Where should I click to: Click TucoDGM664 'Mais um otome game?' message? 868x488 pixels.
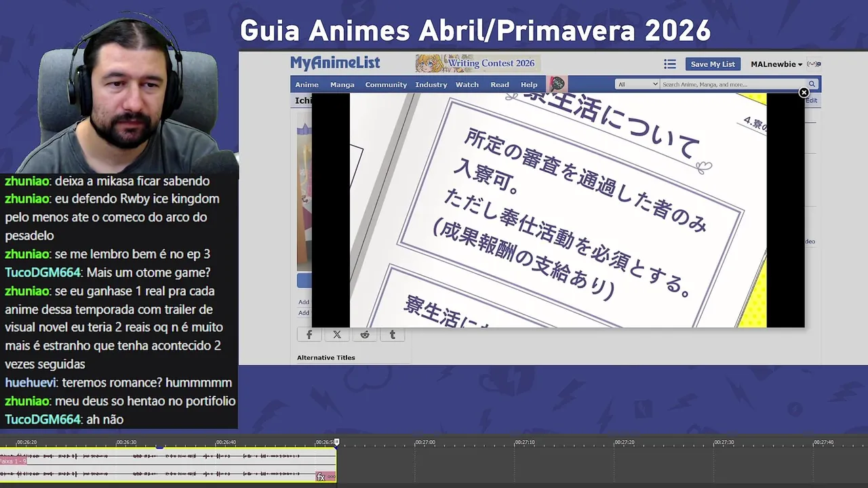click(108, 272)
